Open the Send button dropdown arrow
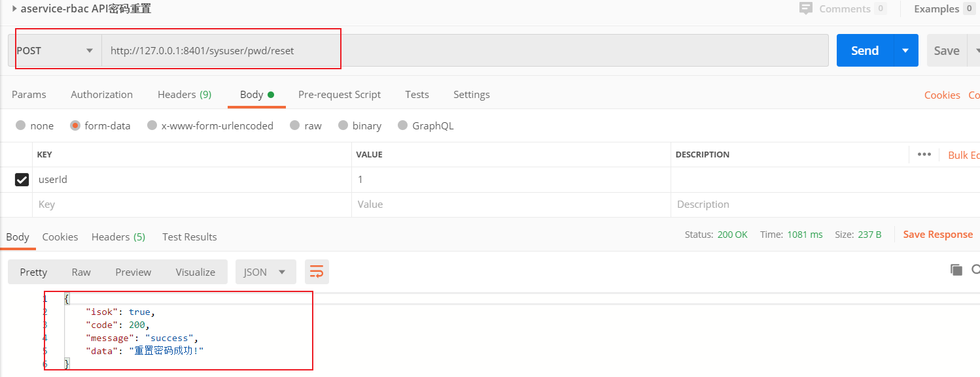Viewport: 980px width, 377px height. [905, 50]
